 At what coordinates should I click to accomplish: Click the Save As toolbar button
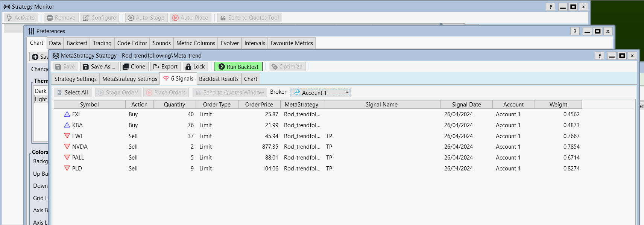(99, 67)
